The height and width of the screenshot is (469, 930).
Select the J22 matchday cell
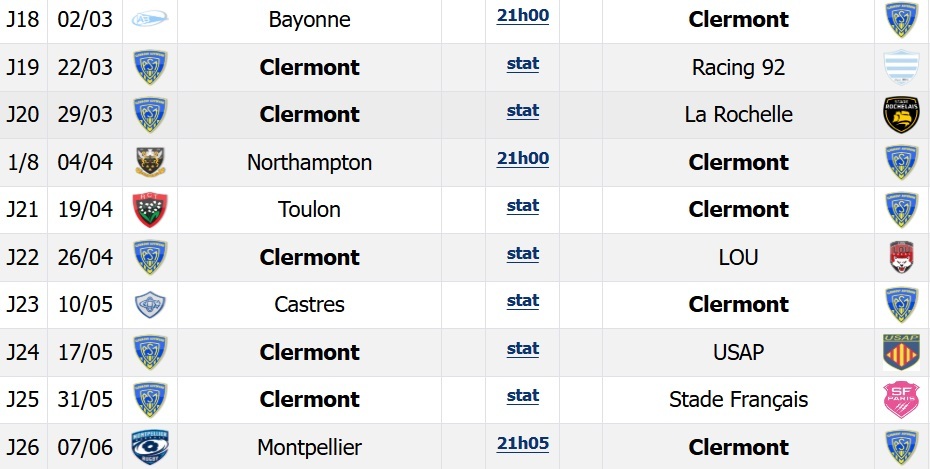(x=23, y=257)
